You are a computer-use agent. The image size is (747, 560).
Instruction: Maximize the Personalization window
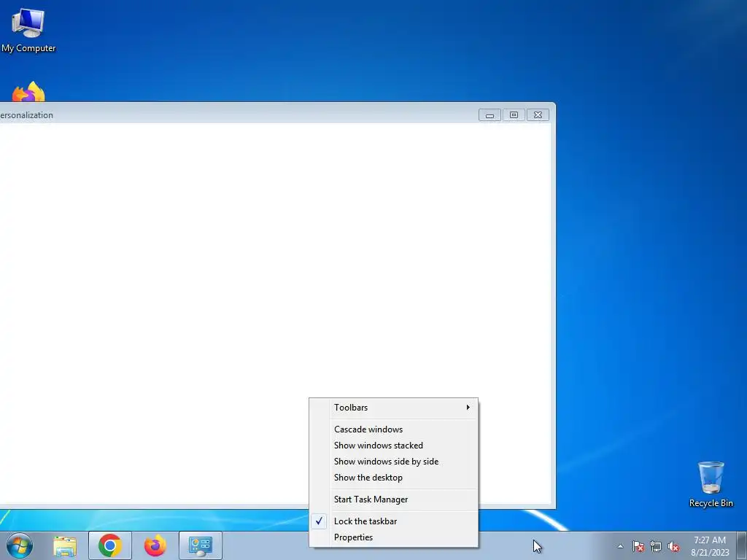click(x=514, y=115)
